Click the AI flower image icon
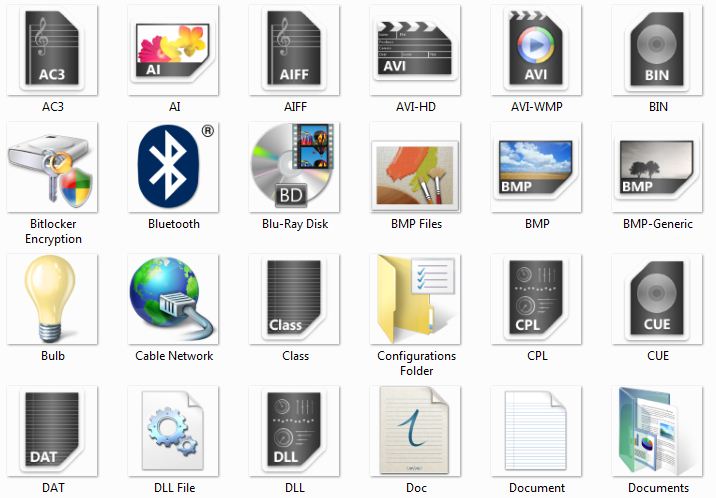This screenshot has width=716, height=498. 173,50
